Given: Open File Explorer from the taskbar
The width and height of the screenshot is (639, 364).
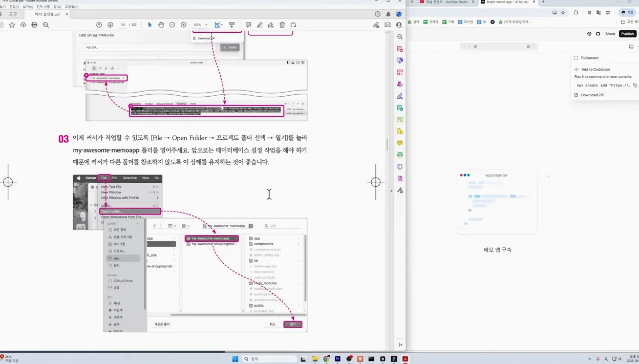Looking at the screenshot, I should click(x=315, y=359).
